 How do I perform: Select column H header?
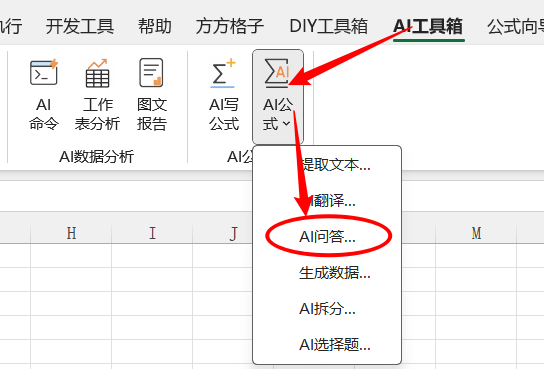[x=71, y=233]
